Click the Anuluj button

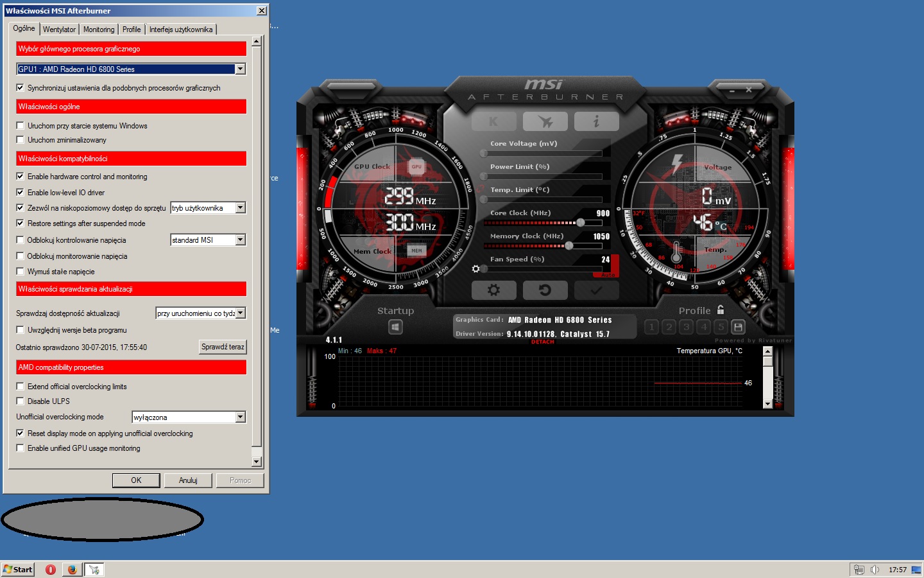tap(188, 480)
